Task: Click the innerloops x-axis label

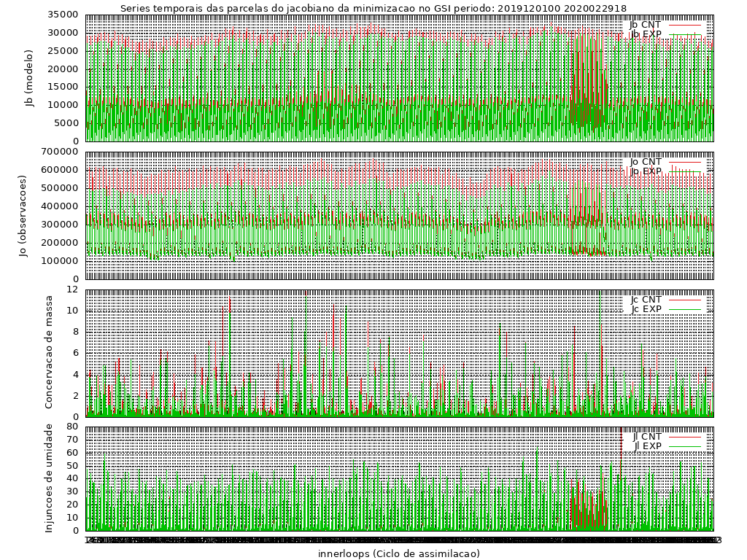Action: pos(399,553)
